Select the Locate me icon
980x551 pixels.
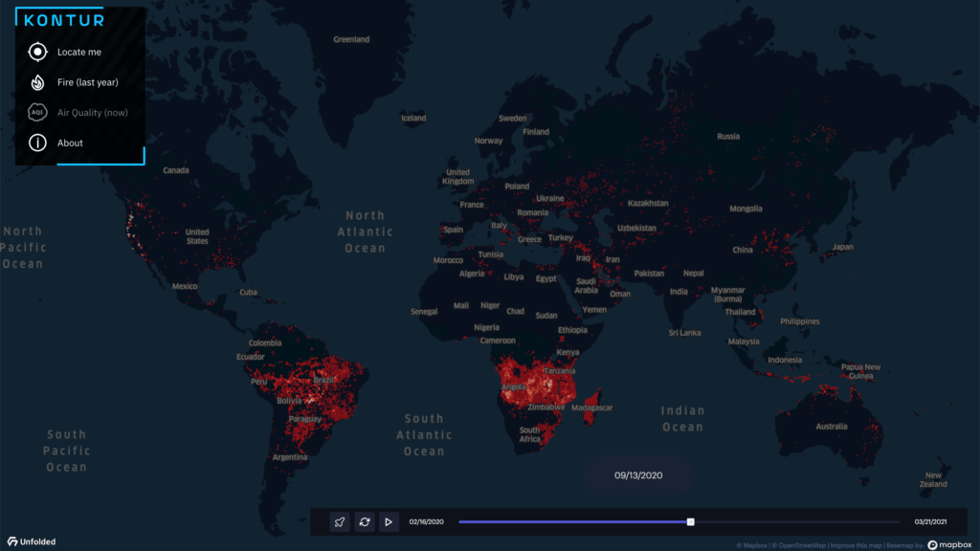pos(37,52)
